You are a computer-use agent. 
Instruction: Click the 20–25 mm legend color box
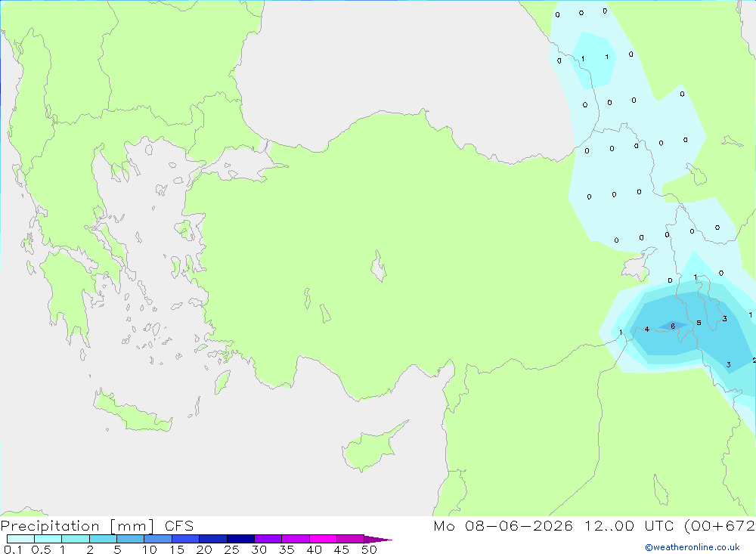213,539
